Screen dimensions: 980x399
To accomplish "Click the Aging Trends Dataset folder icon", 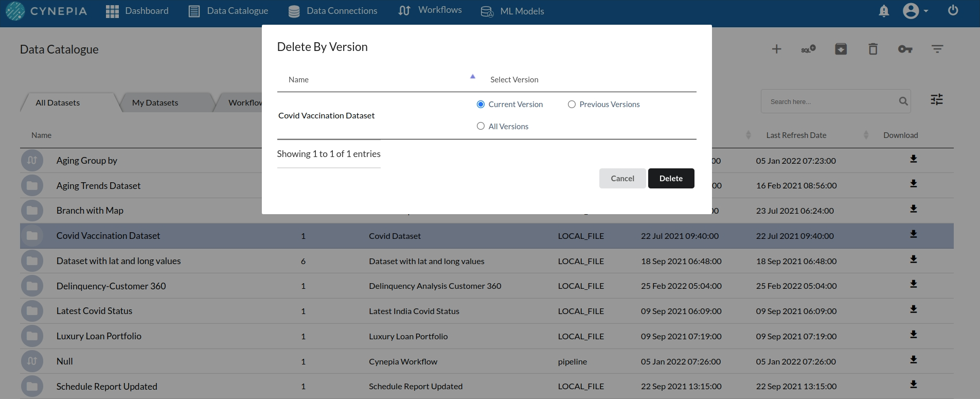I will click(32, 185).
